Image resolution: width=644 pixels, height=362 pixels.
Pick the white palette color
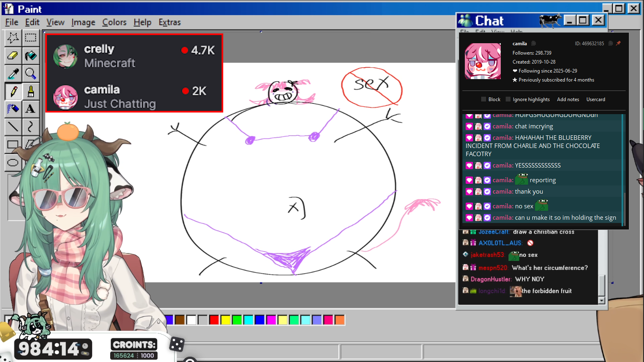[x=191, y=320]
